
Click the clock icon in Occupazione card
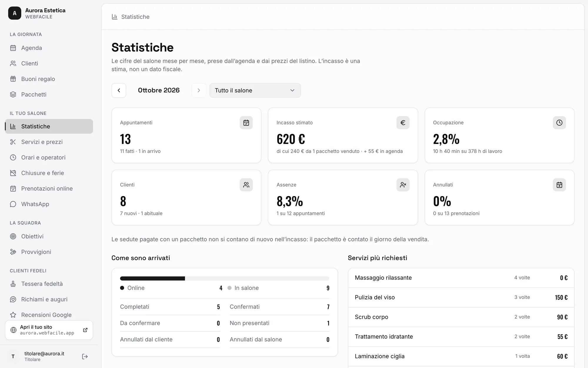pyautogui.click(x=559, y=123)
